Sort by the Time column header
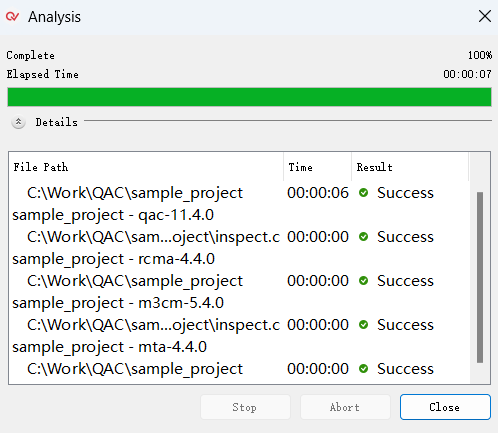The height and width of the screenshot is (433, 498). tap(318, 167)
